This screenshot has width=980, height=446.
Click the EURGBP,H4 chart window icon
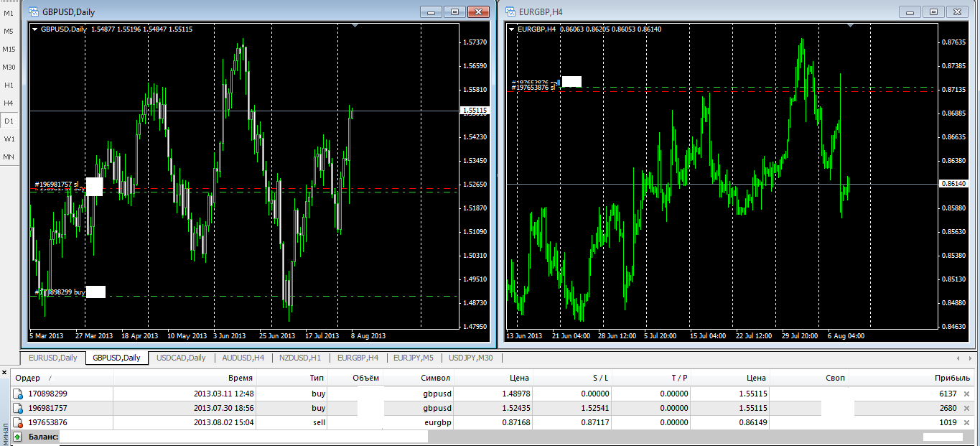tap(510, 11)
